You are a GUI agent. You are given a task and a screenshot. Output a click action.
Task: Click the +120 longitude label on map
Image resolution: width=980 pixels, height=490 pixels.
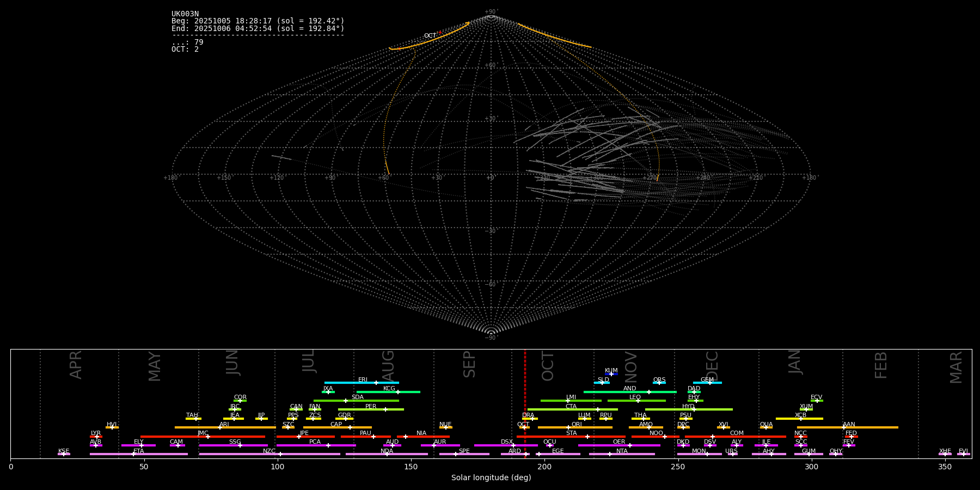tap(277, 178)
